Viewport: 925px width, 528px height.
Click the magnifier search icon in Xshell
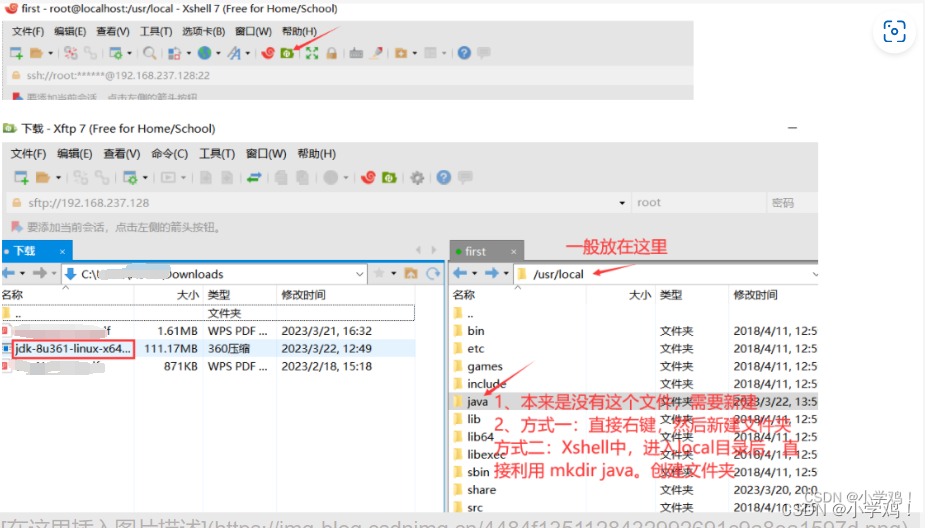click(x=150, y=53)
